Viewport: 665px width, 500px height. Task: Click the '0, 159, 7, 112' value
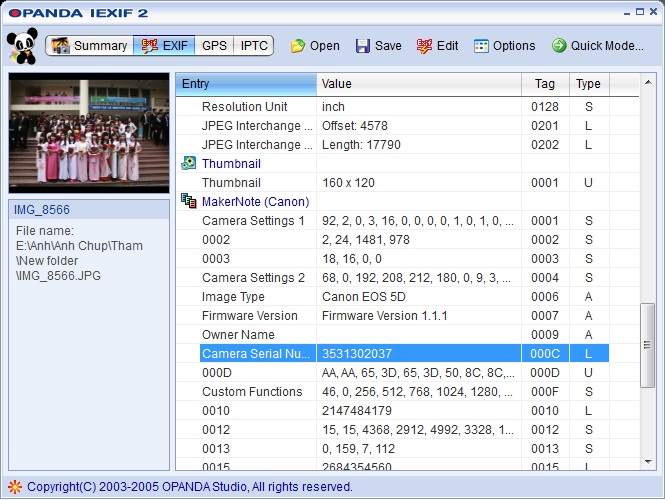358,449
